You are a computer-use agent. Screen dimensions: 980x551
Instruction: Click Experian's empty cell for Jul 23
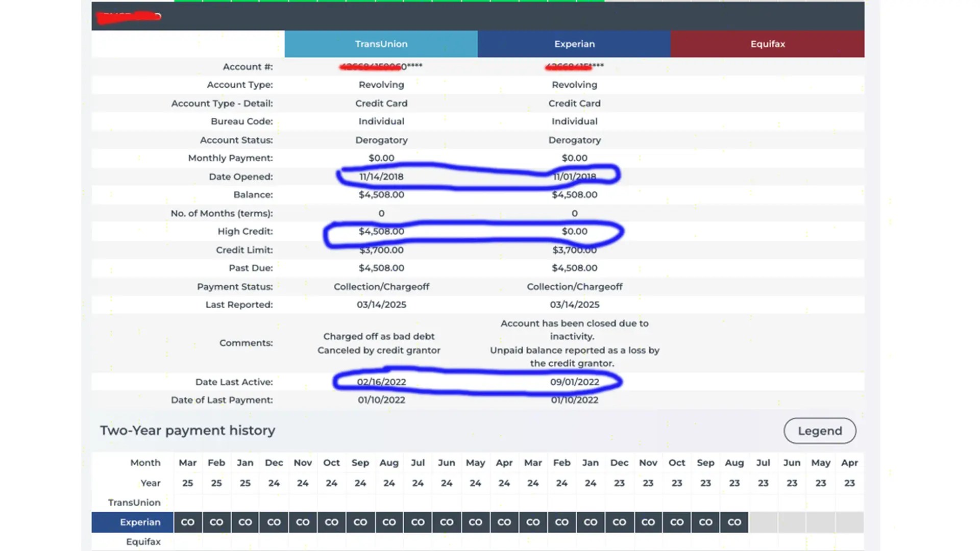[x=763, y=522]
